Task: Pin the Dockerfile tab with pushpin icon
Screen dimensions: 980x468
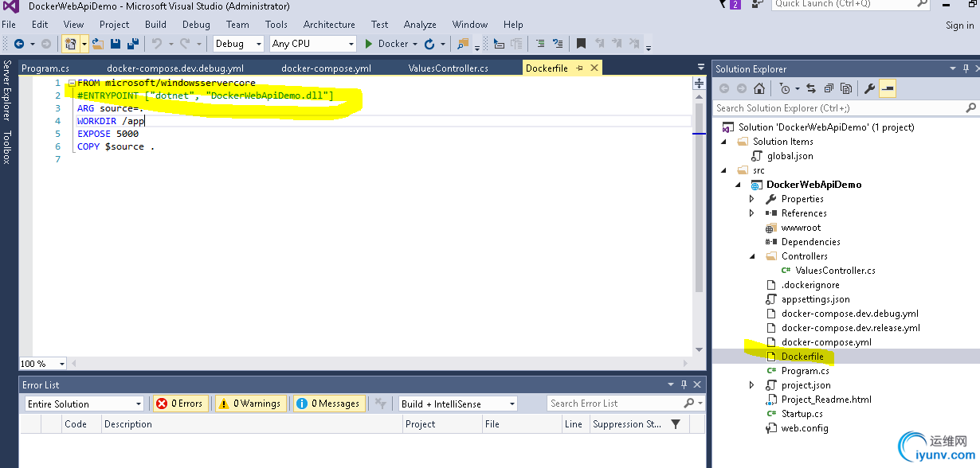Action: point(579,68)
